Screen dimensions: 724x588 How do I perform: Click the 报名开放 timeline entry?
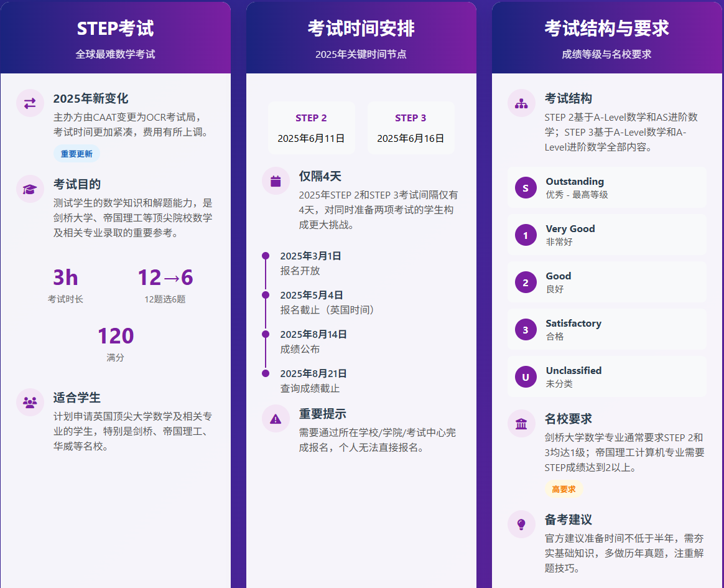point(300,271)
